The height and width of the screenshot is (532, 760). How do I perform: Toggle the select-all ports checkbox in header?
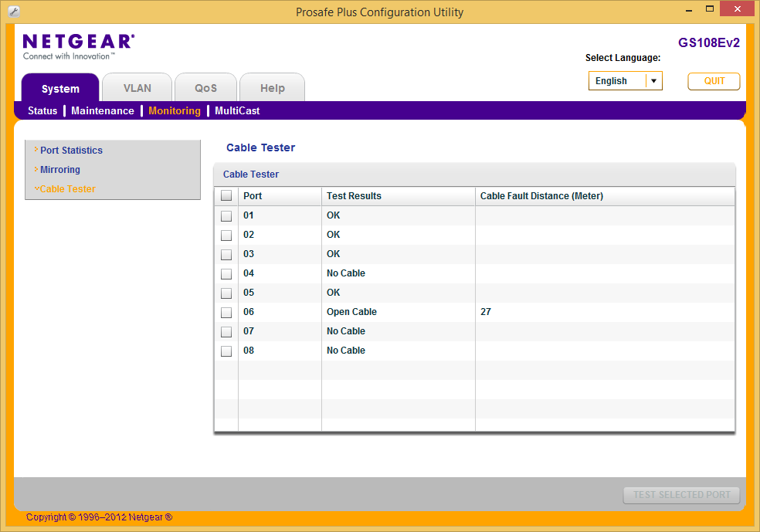tap(226, 196)
